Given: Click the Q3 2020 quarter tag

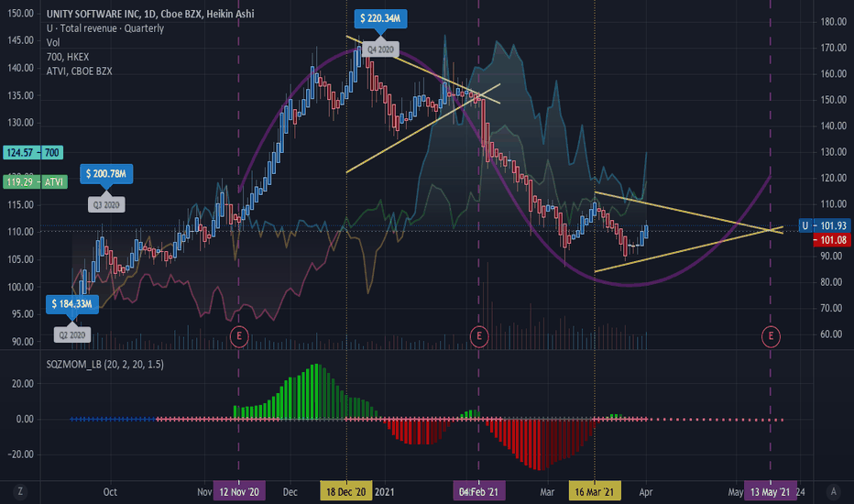Looking at the screenshot, I should 106,205.
